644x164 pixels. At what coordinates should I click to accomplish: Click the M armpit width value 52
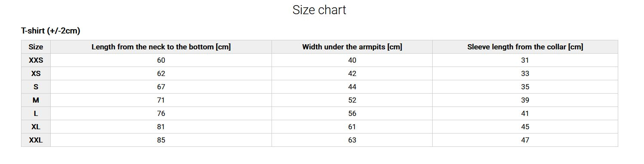(352, 100)
